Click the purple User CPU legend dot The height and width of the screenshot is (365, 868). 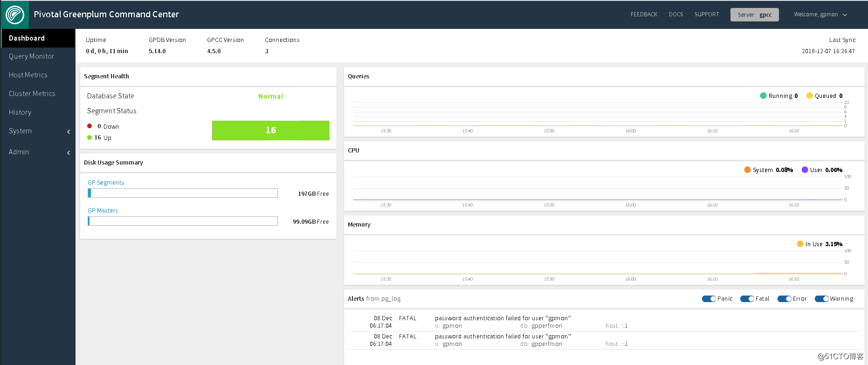pyautogui.click(x=805, y=170)
